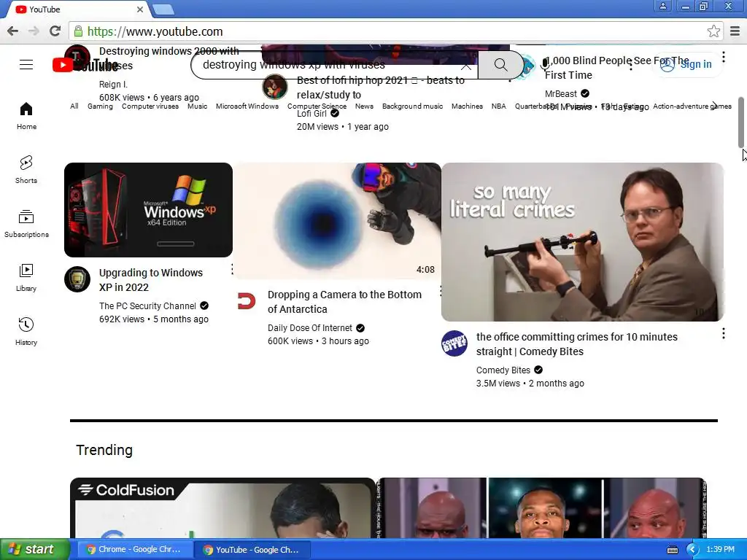Select the Gaming filter chip
Image resolution: width=747 pixels, height=560 pixels.
click(x=100, y=106)
